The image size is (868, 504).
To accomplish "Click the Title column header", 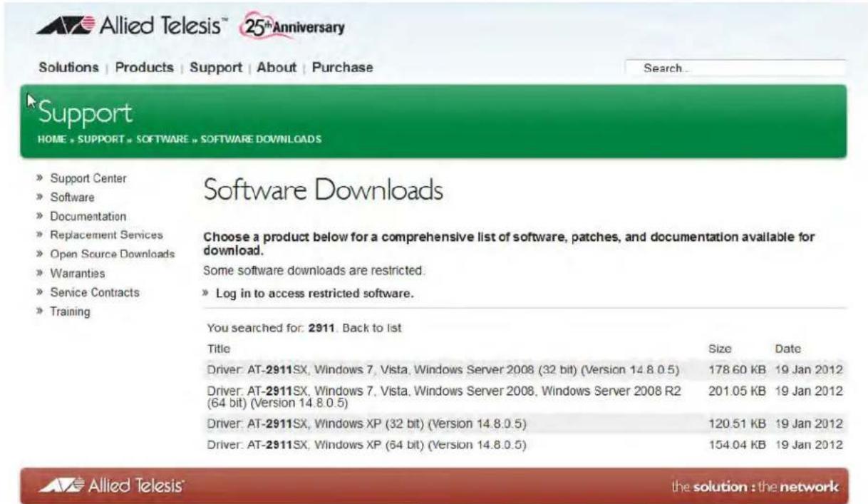I will pos(218,349).
